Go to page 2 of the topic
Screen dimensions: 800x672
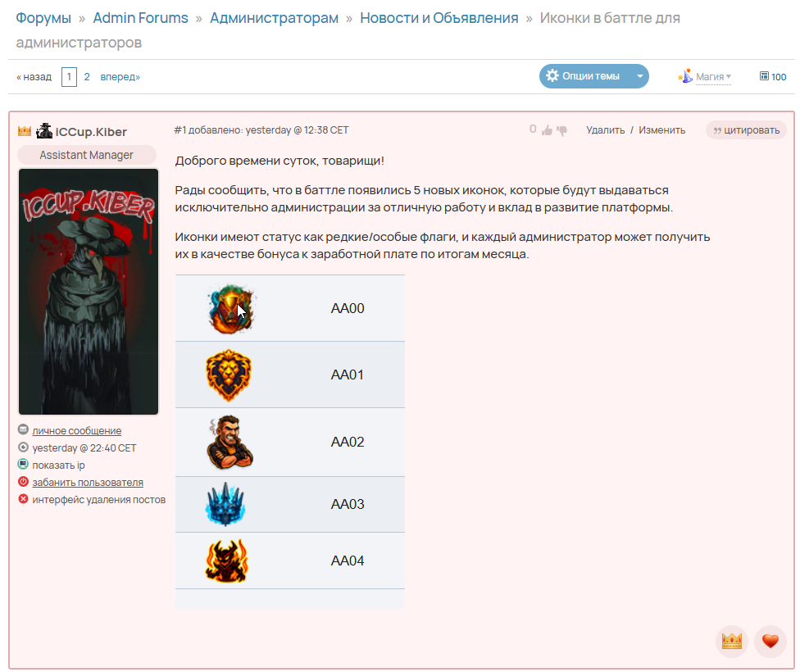click(87, 76)
